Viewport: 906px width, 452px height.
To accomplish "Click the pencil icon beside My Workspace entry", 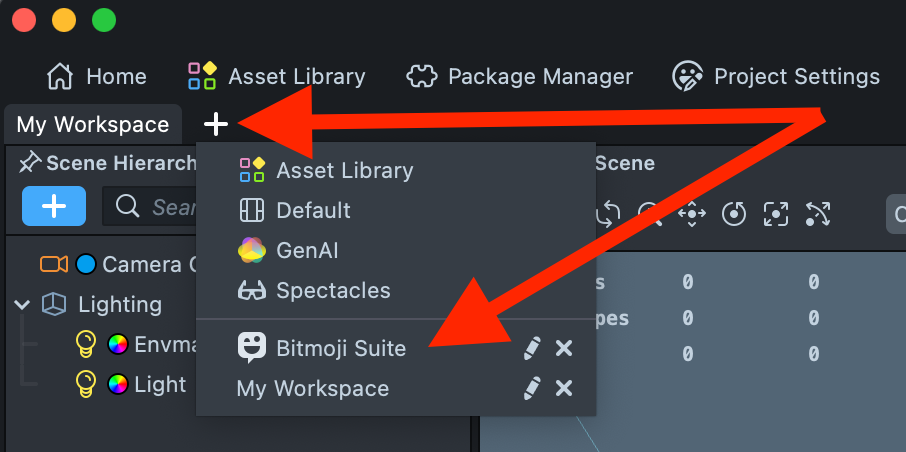I will (x=532, y=388).
